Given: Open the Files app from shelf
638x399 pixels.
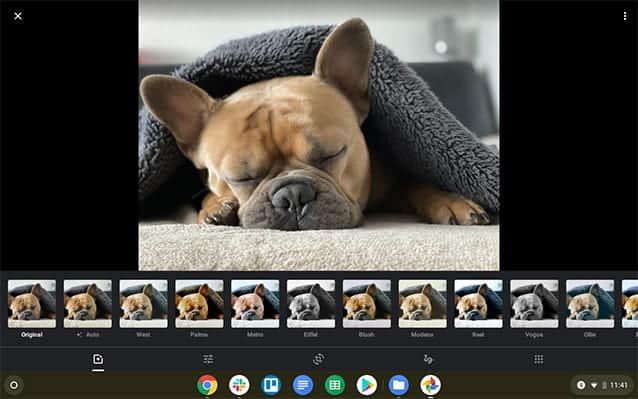Looking at the screenshot, I should coord(398,385).
